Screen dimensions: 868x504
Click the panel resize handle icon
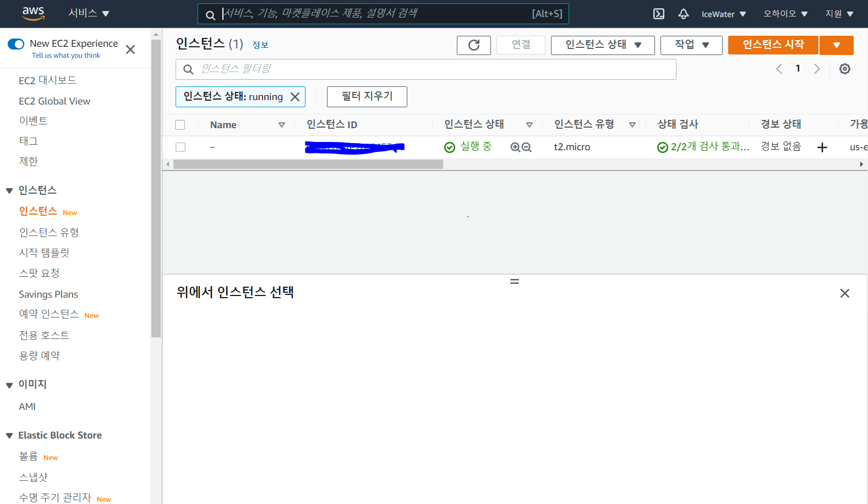pos(515,281)
